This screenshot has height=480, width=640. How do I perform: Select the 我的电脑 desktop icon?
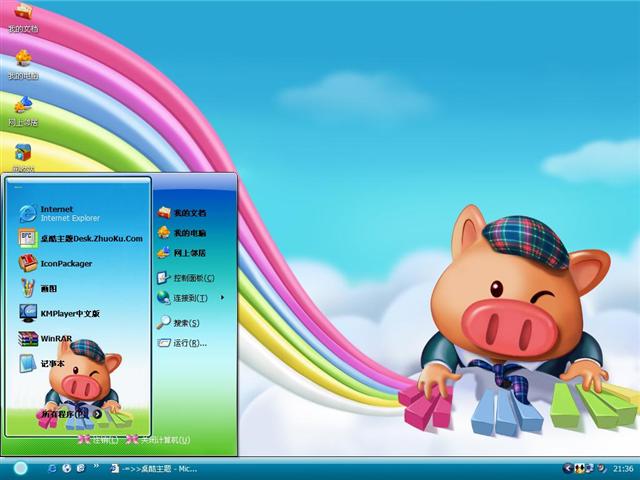pos(23,64)
